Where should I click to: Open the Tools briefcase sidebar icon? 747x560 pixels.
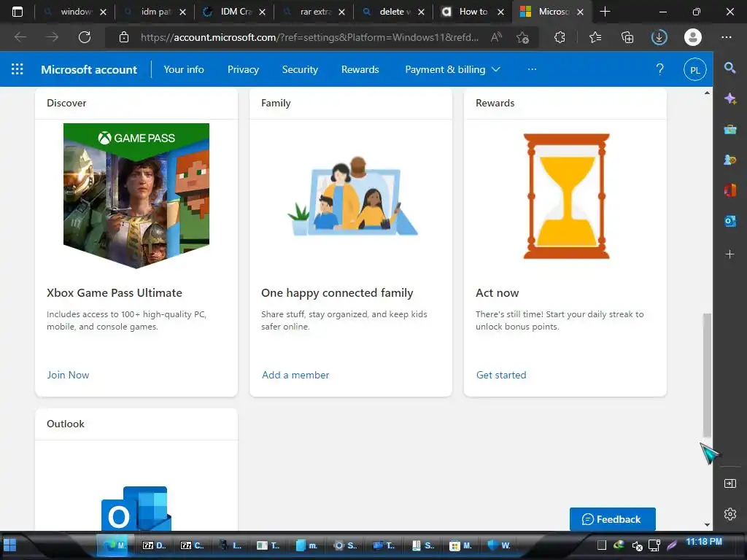click(x=729, y=129)
